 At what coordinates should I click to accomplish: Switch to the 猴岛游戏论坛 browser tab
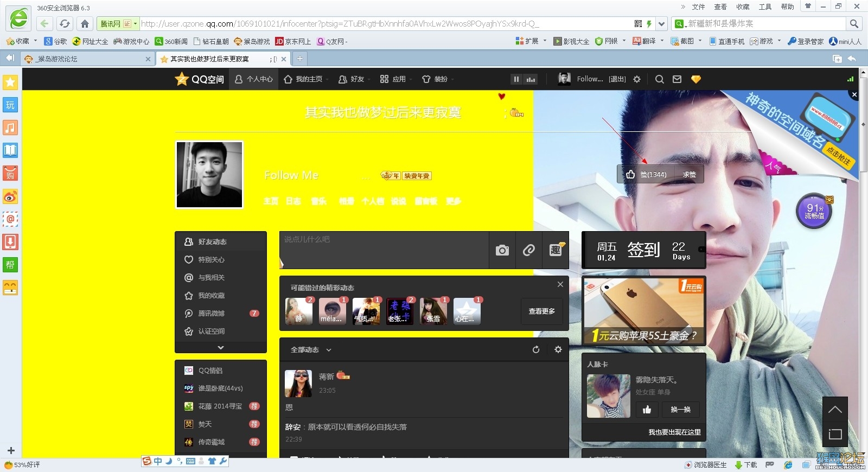pos(87,59)
